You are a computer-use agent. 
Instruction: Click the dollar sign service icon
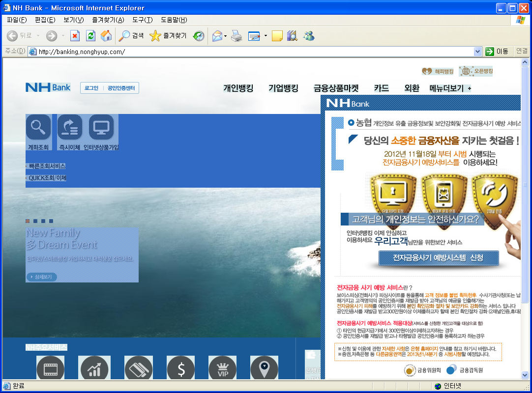tap(181, 368)
